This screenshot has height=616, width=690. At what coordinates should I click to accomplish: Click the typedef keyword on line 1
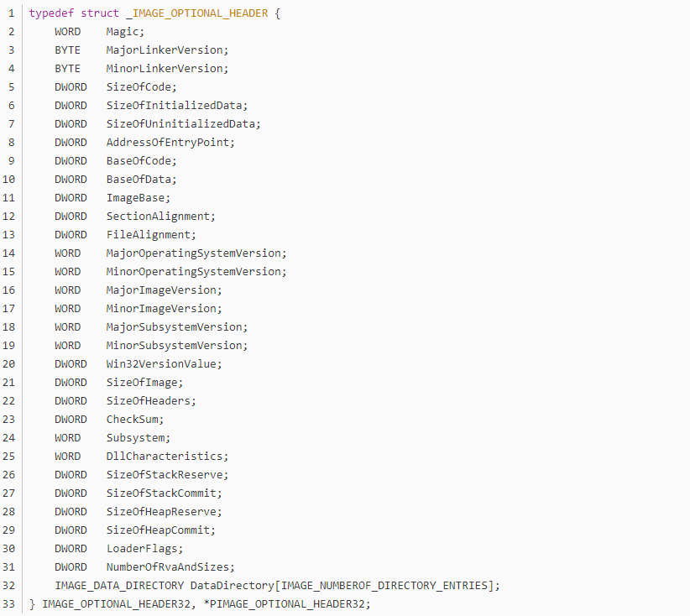51,13
